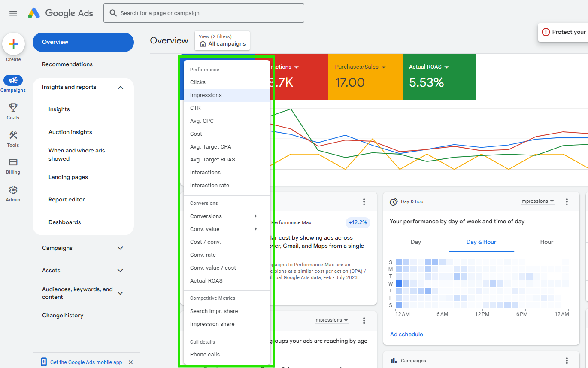Click the All campaigns home icon
The image size is (588, 368).
[x=203, y=44]
